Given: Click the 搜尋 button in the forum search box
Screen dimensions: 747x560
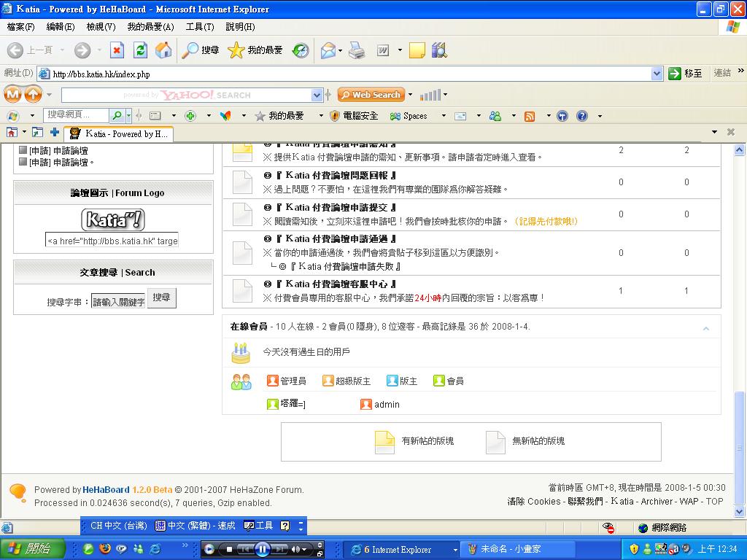Looking at the screenshot, I should [161, 297].
